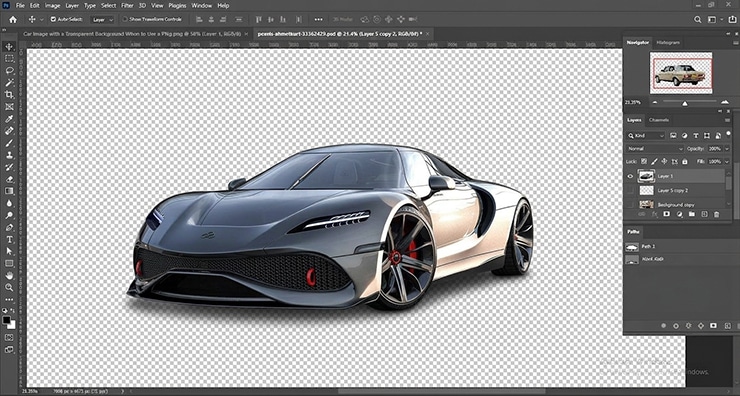Image resolution: width=740 pixels, height=396 pixels.
Task: Select the Lasso tool
Action: [x=9, y=70]
